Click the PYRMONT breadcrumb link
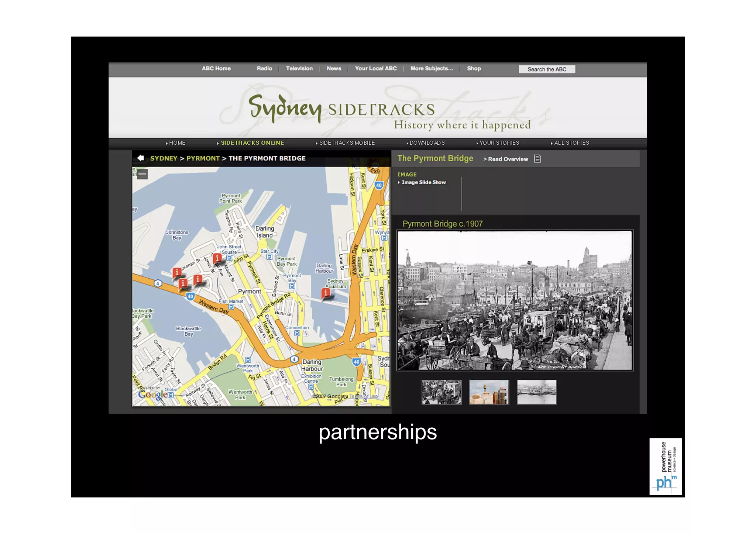This screenshot has width=756, height=534. click(203, 158)
